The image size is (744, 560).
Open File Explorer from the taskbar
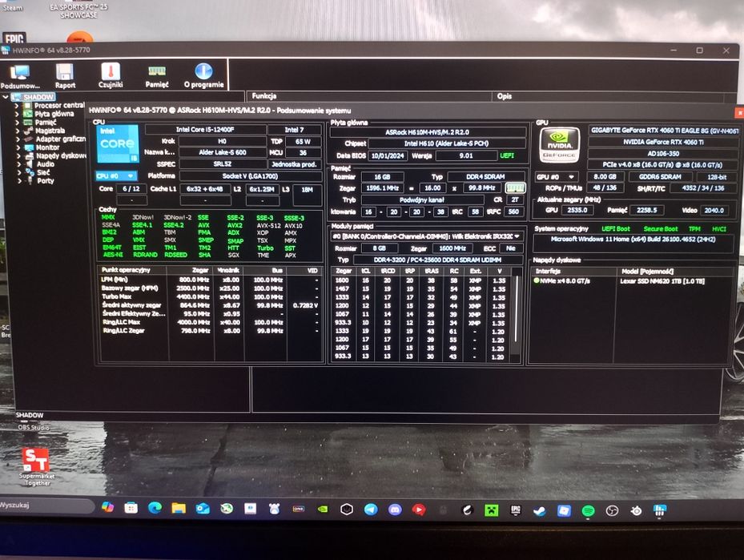point(179,509)
